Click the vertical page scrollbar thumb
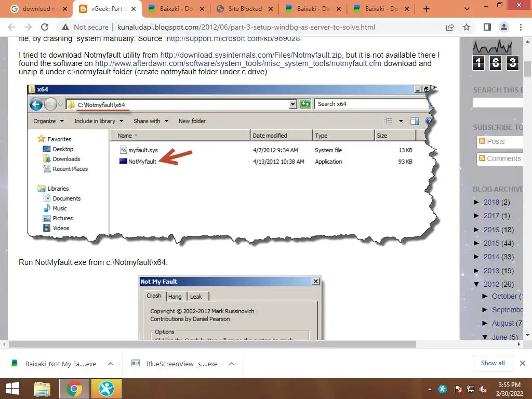 coord(528,69)
